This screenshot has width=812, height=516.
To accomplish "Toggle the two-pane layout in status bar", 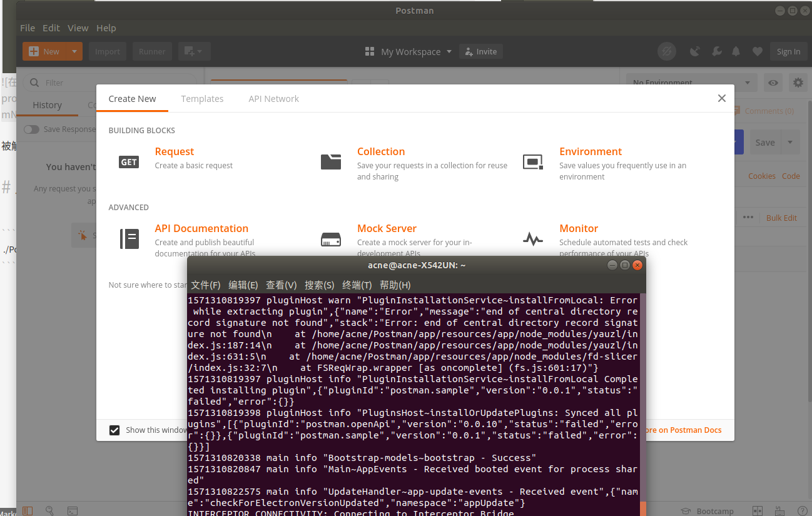I will pos(757,511).
